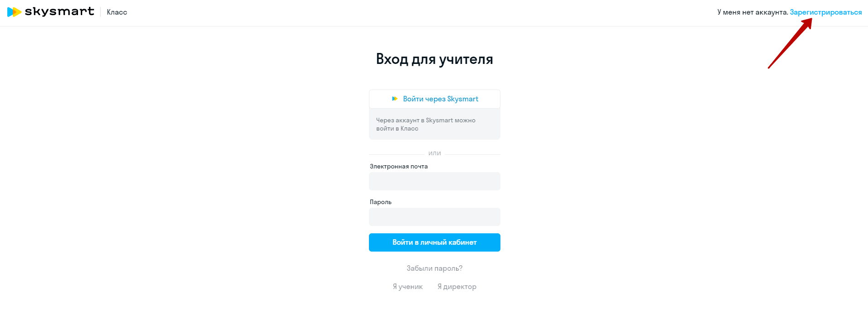Viewport: 868px width, 326px height.
Task: Click the Пароль field label
Action: (x=380, y=202)
